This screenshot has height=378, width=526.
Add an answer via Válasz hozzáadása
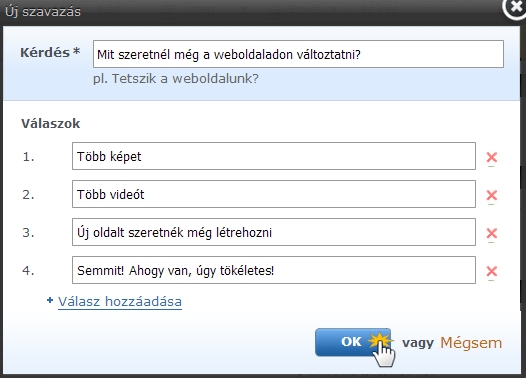click(x=120, y=302)
